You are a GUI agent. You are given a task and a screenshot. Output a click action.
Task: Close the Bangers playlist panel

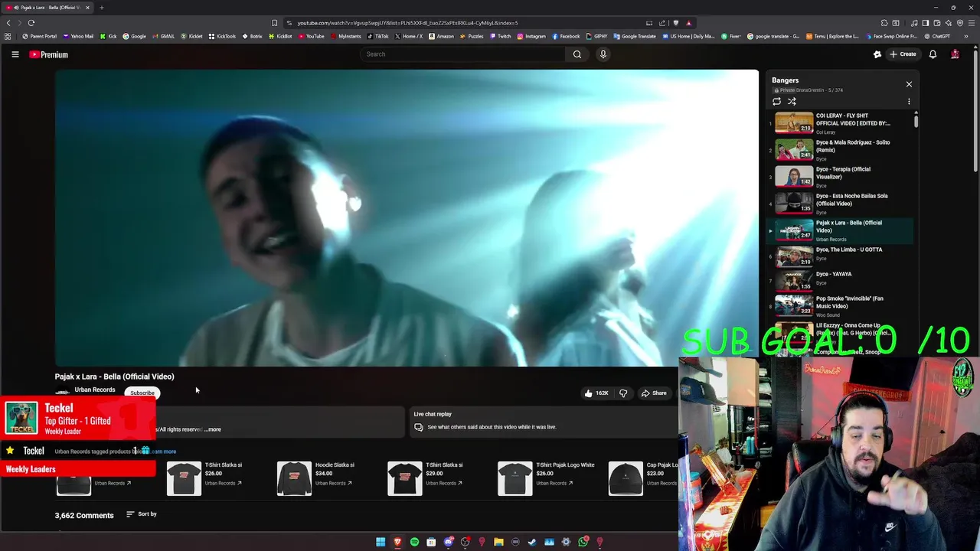pos(909,84)
